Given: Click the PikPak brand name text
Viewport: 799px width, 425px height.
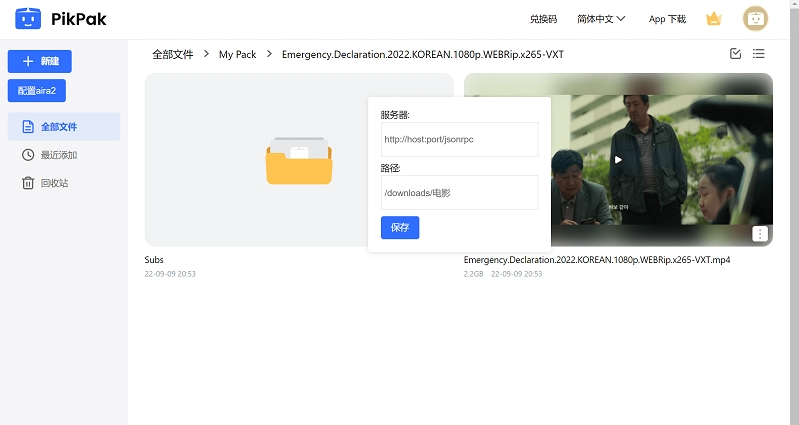Looking at the screenshot, I should pos(78,19).
